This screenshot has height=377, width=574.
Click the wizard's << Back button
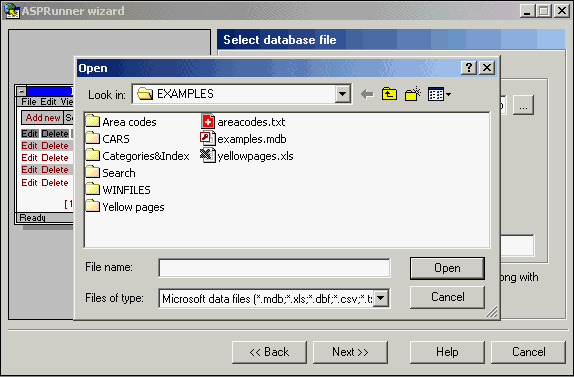pyautogui.click(x=269, y=352)
